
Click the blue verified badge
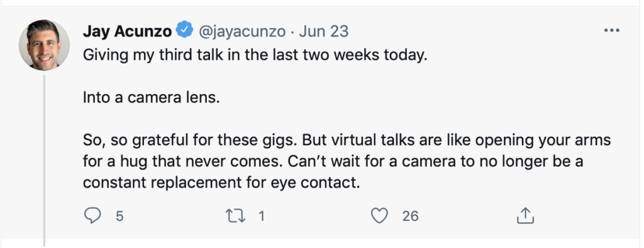coord(185,30)
